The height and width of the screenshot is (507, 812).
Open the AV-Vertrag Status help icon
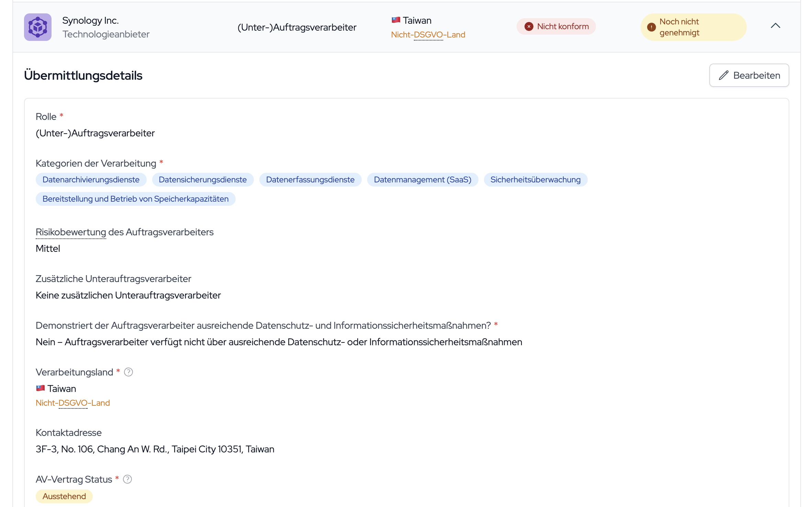127,479
